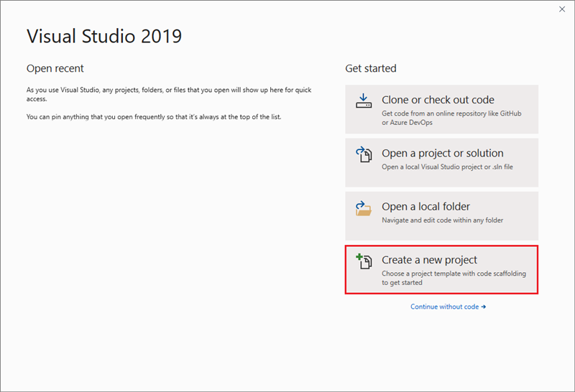
Task: Click the "Open a local Visual Studio project" description
Action: (447, 167)
